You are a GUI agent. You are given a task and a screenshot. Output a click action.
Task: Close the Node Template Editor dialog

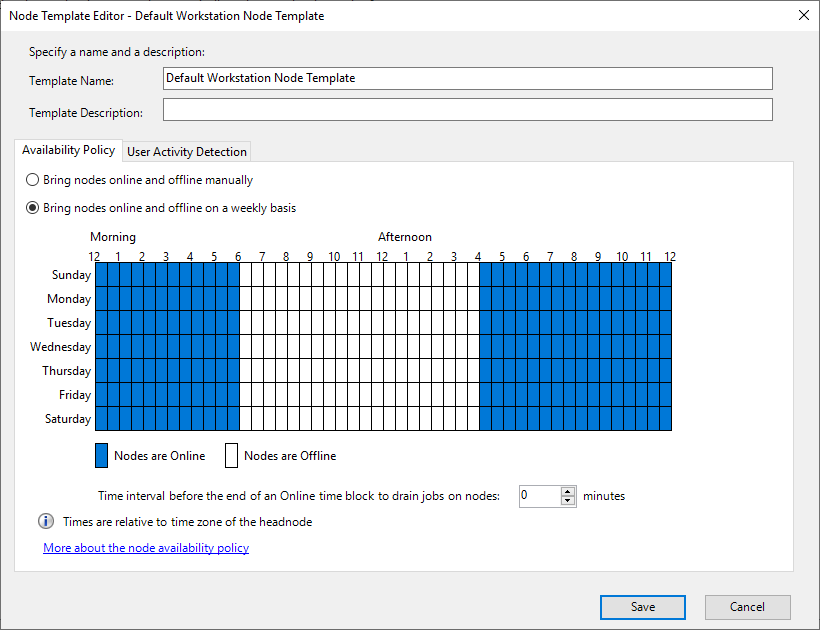[803, 15]
